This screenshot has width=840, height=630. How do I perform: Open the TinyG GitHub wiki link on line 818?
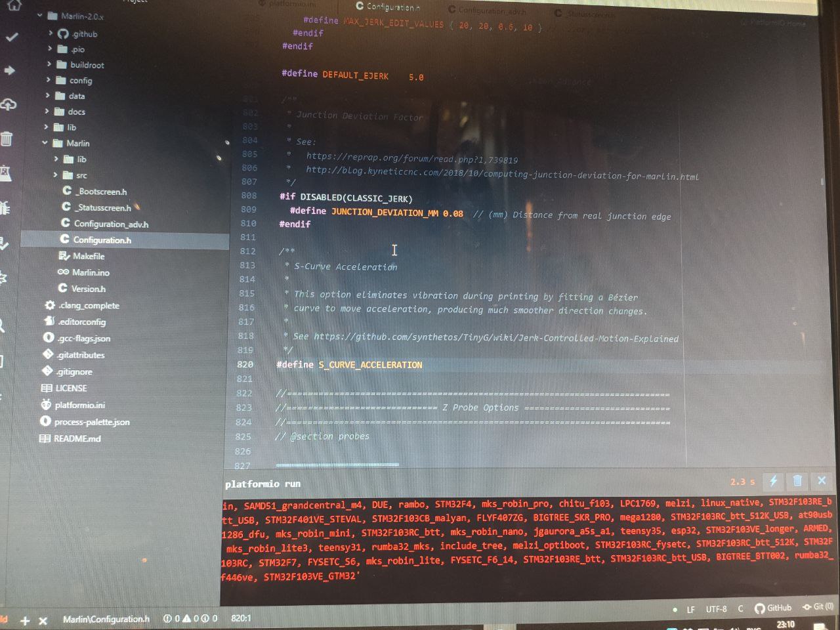click(496, 337)
